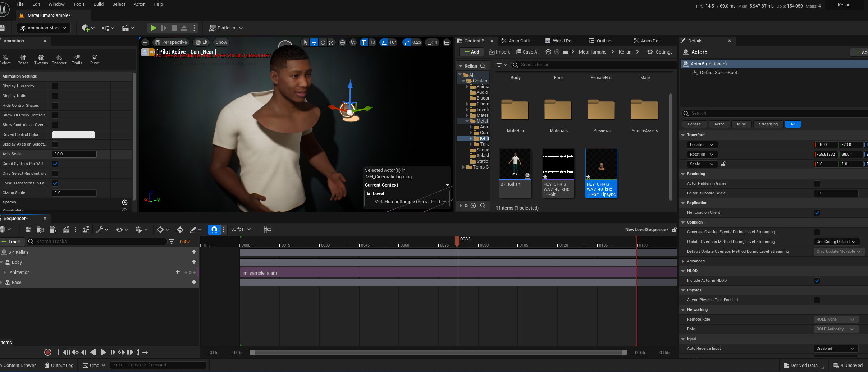868x372 pixels.
Task: Open Auto Receive Input Disabled dropdown
Action: 836,349
